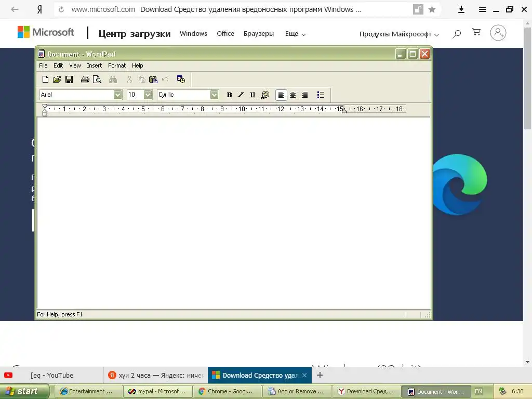Expand the Cyrillic script dropdown

click(x=214, y=95)
